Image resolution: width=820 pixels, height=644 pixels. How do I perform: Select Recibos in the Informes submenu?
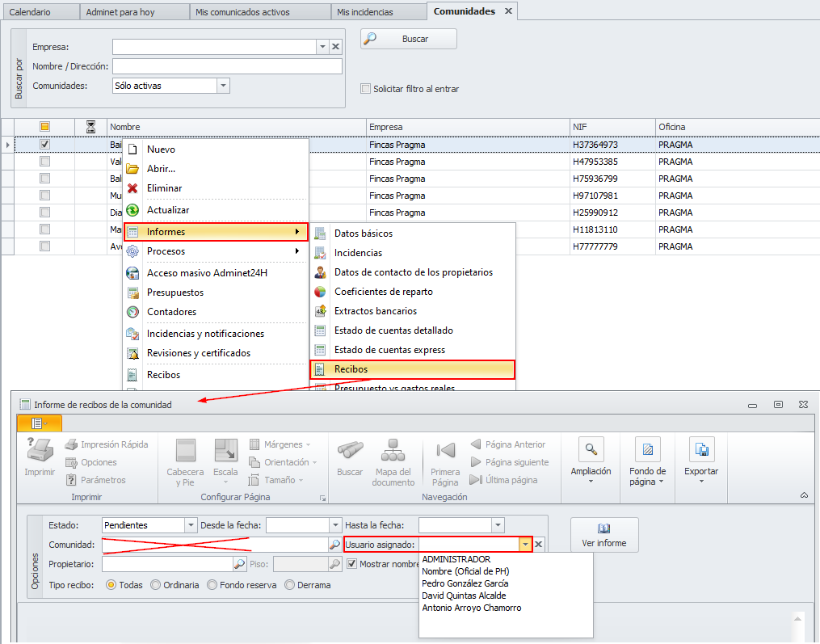(413, 369)
